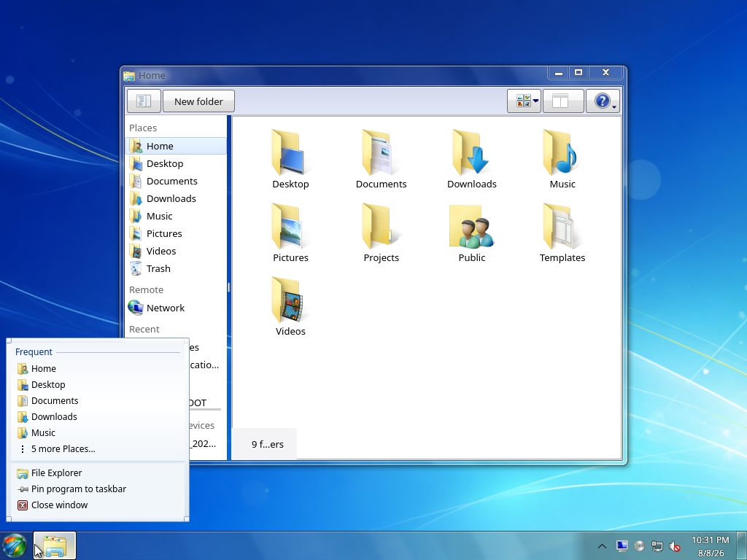Open the network connection tray icon
The image size is (747, 560).
click(x=657, y=546)
